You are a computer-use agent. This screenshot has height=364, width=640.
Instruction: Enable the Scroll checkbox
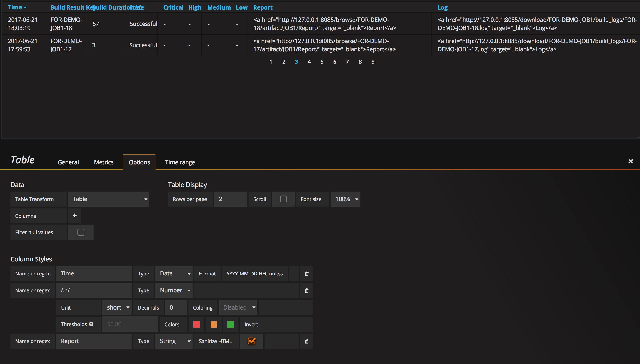point(283,199)
